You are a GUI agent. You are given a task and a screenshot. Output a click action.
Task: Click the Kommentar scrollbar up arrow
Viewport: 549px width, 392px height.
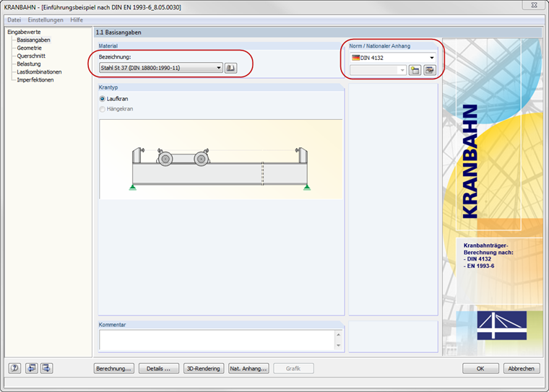(x=338, y=334)
